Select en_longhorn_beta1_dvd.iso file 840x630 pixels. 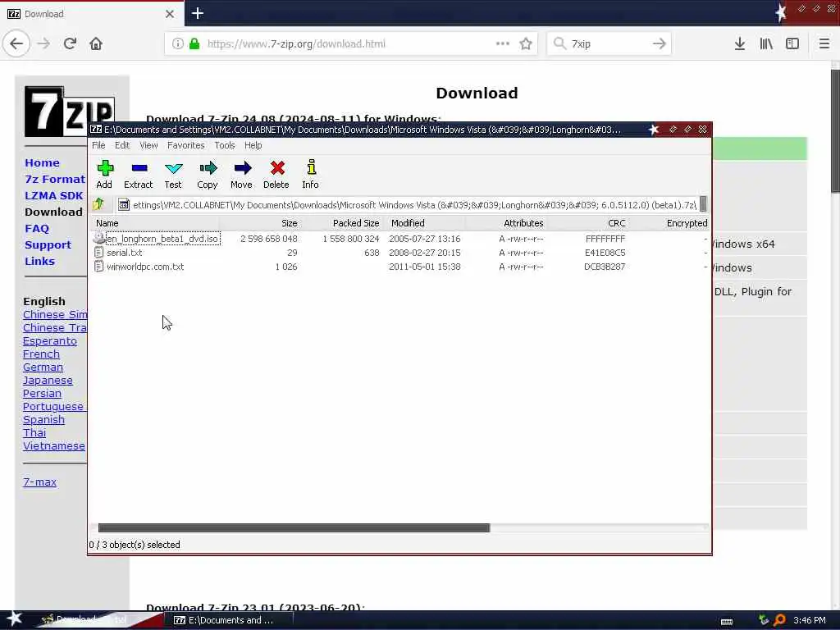[x=162, y=239]
